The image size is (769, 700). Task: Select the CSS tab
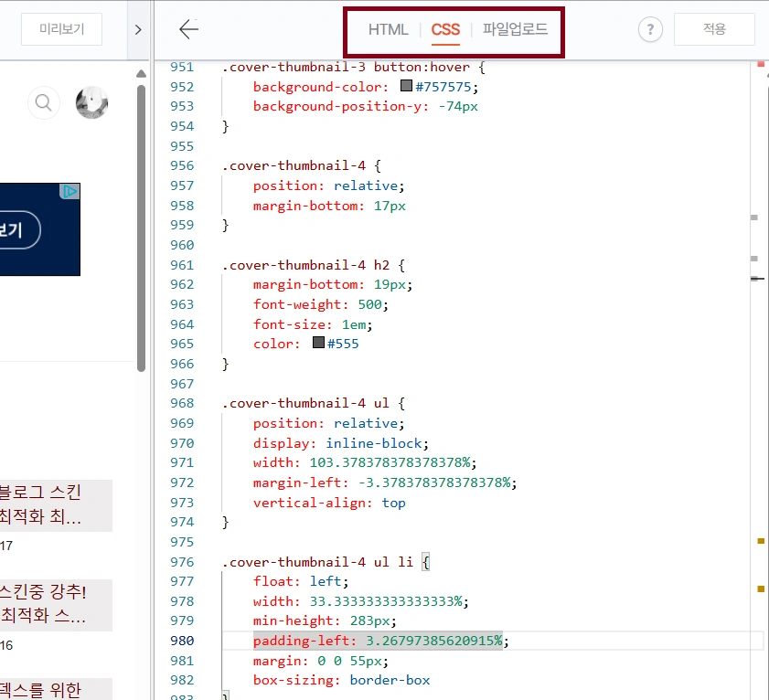click(445, 29)
